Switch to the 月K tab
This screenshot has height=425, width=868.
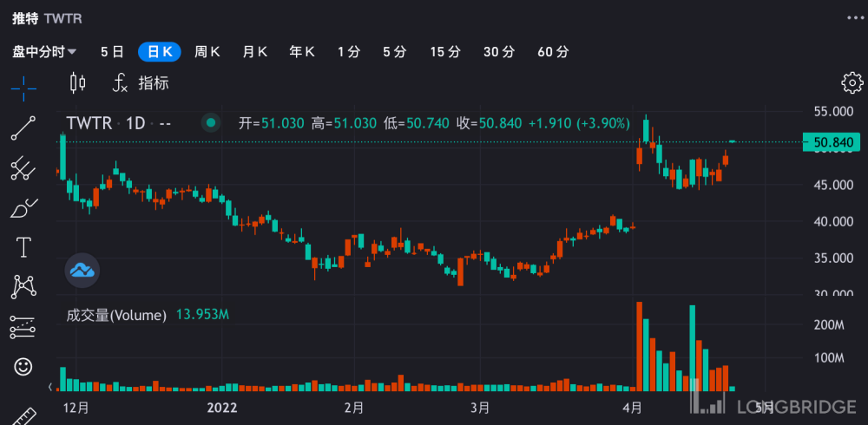pyautogui.click(x=254, y=52)
